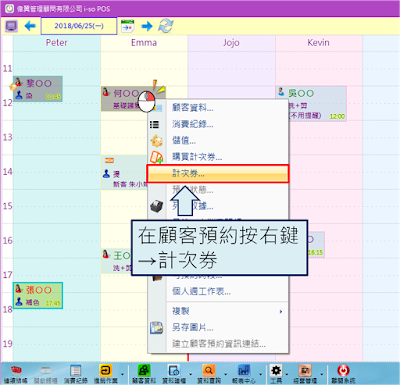The image size is (400, 385).
Task: Click the printer icon in context menu
Action: [x=156, y=207]
